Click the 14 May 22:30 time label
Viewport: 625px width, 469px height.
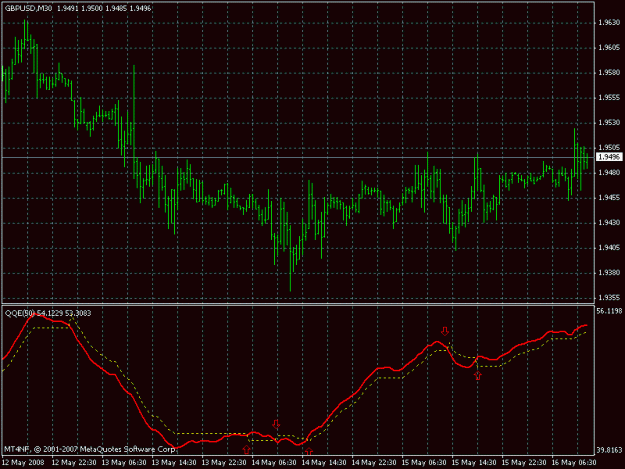[374, 463]
